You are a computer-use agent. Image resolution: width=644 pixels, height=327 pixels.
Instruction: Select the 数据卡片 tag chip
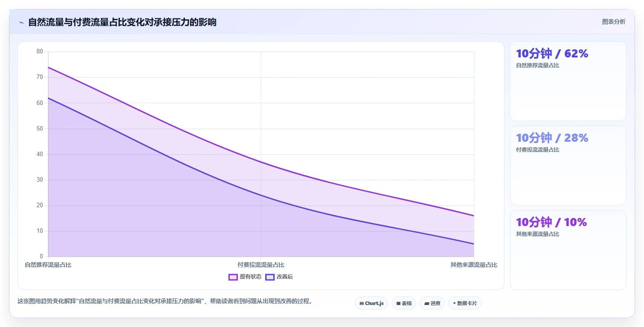465,303
